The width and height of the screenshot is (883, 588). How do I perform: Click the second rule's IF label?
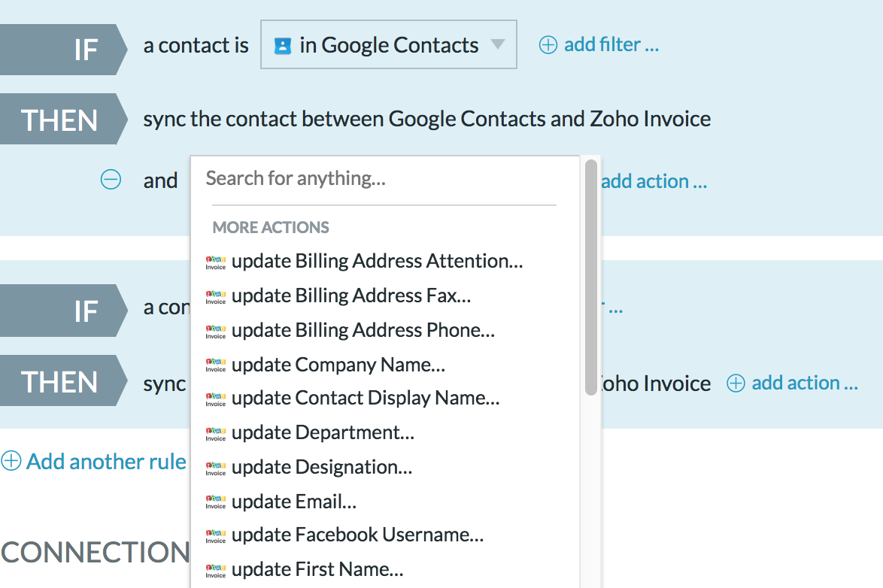[x=64, y=311]
